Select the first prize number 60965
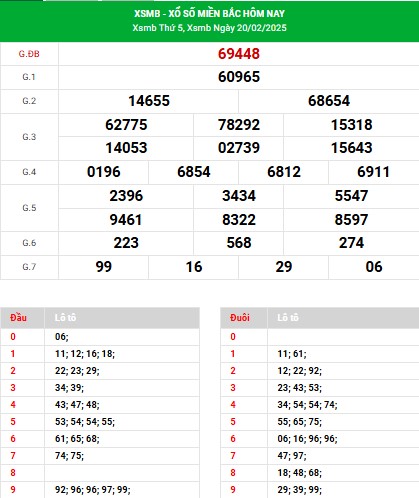The height and width of the screenshot is (498, 419). (239, 77)
